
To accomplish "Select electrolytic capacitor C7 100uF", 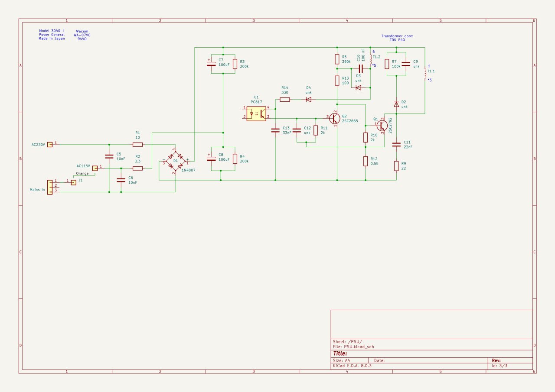I will coord(211,64).
